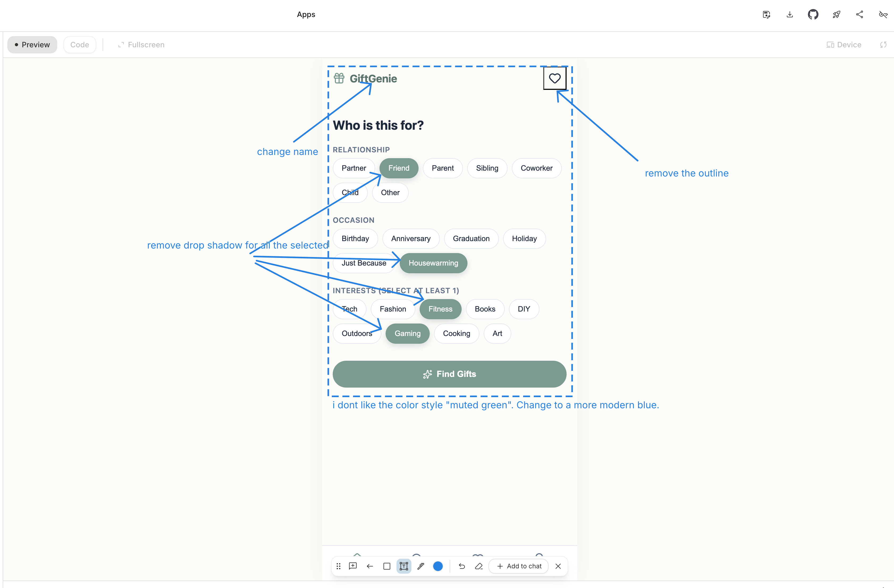Open the blue annotation color swatch
The image size is (894, 588).
point(438,566)
